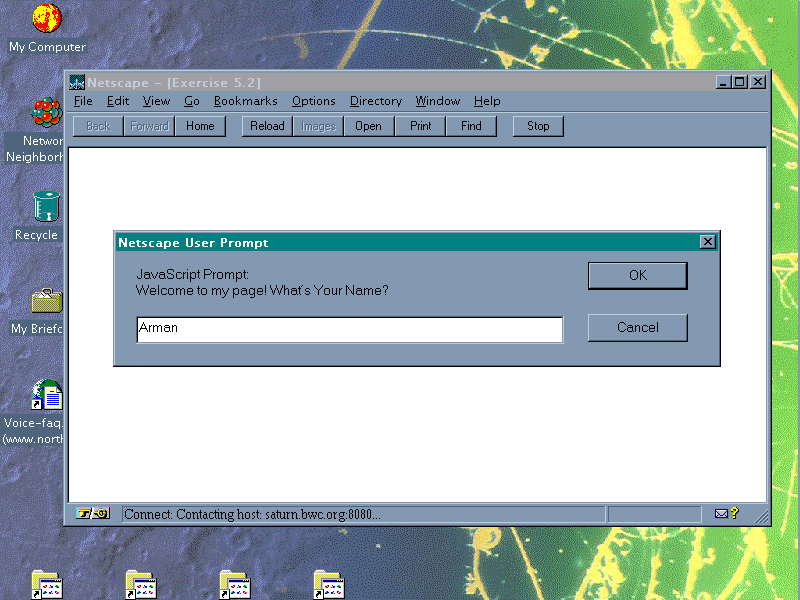Click the Find toolbar button
Image resolution: width=800 pixels, height=600 pixels.
click(x=471, y=126)
